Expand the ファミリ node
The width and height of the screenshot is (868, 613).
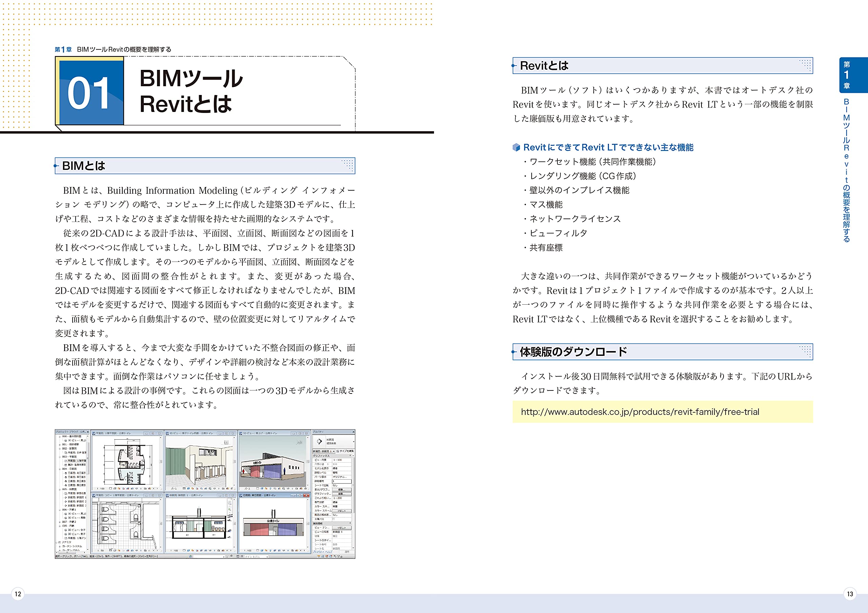click(57, 542)
